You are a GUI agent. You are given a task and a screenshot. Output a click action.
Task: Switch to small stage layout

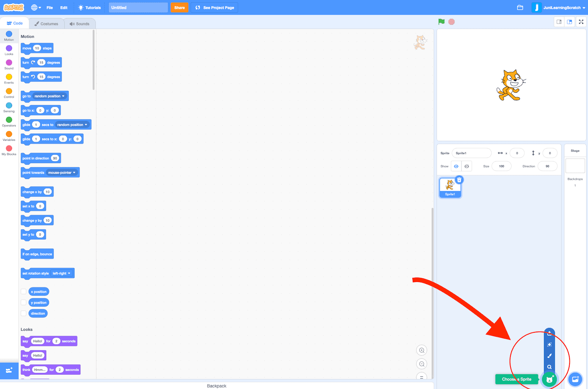559,22
